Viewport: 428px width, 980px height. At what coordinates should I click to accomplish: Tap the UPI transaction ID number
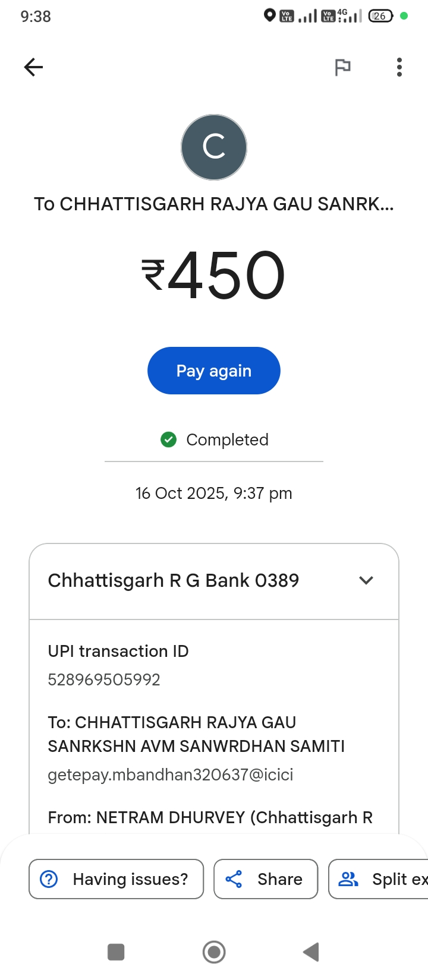[104, 679]
